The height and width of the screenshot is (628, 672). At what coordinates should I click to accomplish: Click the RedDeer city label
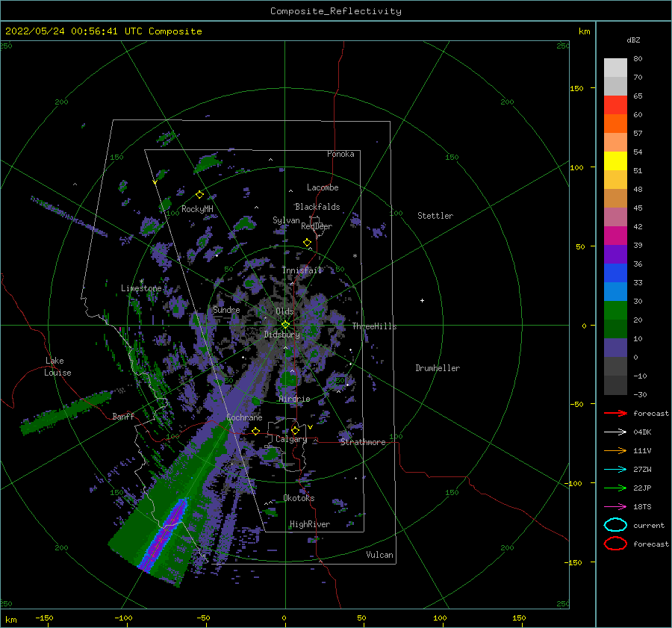point(317,226)
